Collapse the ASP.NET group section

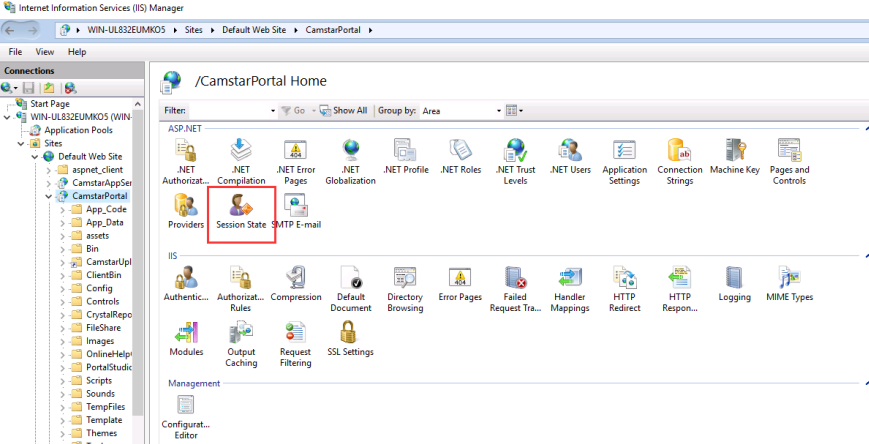866,129
